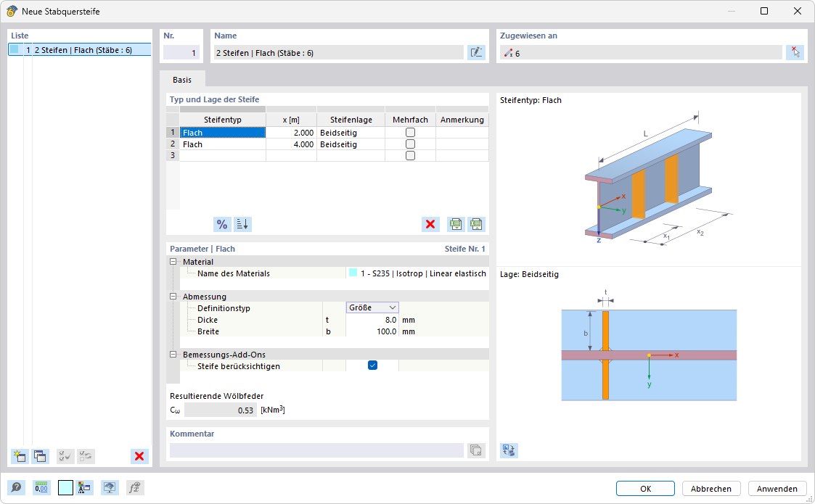Set decimal places using 0,00 icon
This screenshot has height=504, width=815.
coord(41,487)
